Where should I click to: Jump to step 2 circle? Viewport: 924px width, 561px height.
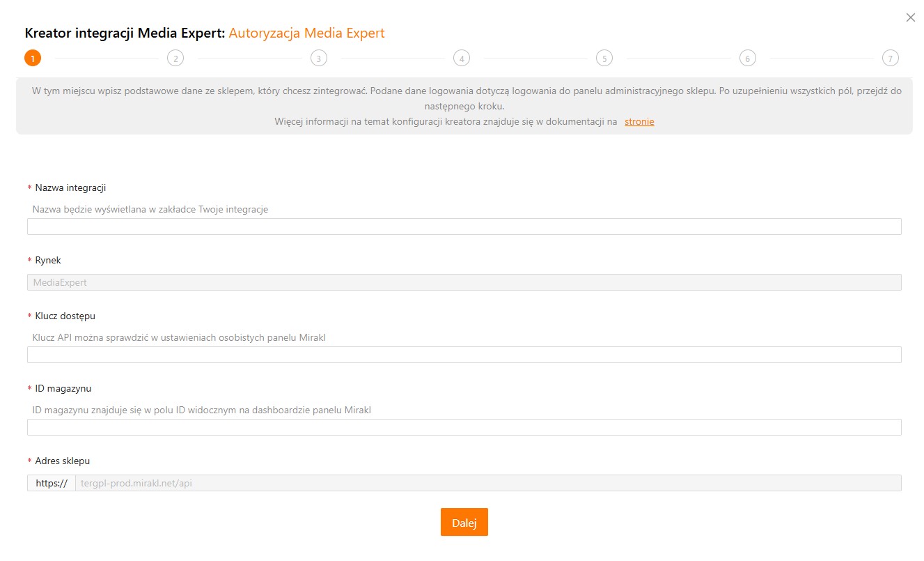pyautogui.click(x=175, y=59)
